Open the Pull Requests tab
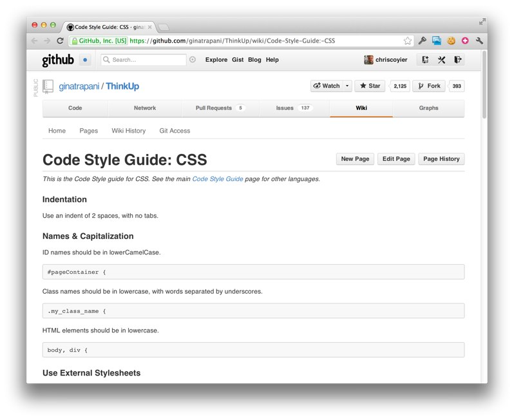The height and width of the screenshot is (420, 514). click(220, 108)
